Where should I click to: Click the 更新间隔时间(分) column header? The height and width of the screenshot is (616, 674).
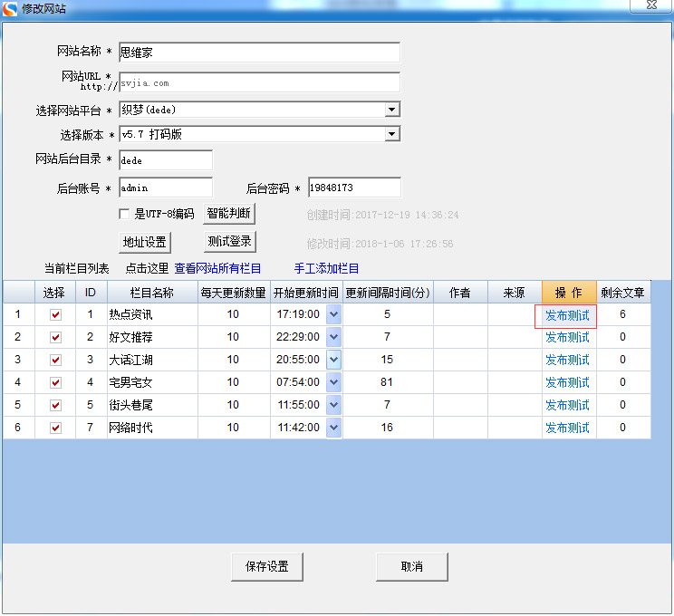[388, 293]
